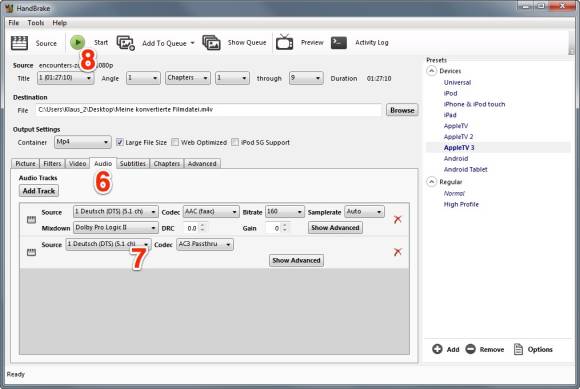Enable the Web Optimized checkbox
Screen dimensions: 580x389
tap(175, 142)
